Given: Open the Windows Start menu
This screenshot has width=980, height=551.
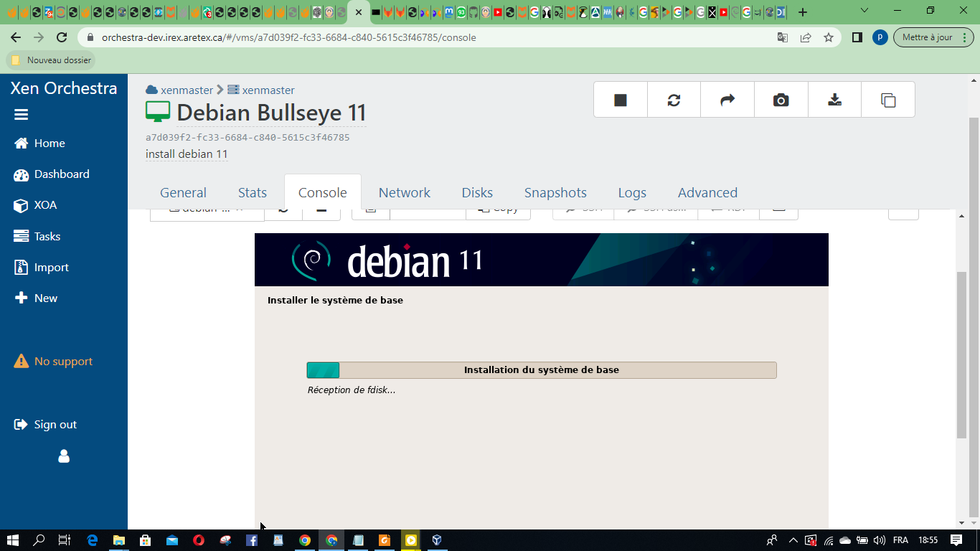Looking at the screenshot, I should (x=13, y=540).
